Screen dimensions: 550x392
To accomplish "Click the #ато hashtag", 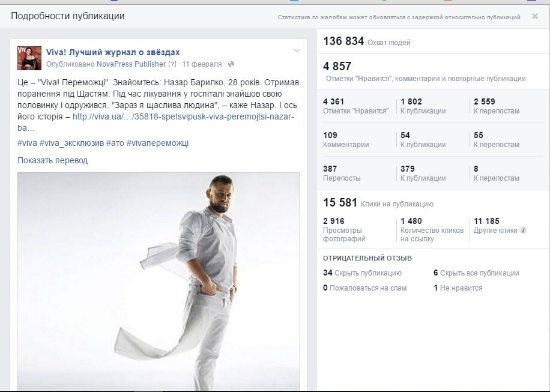I will pos(115,143).
